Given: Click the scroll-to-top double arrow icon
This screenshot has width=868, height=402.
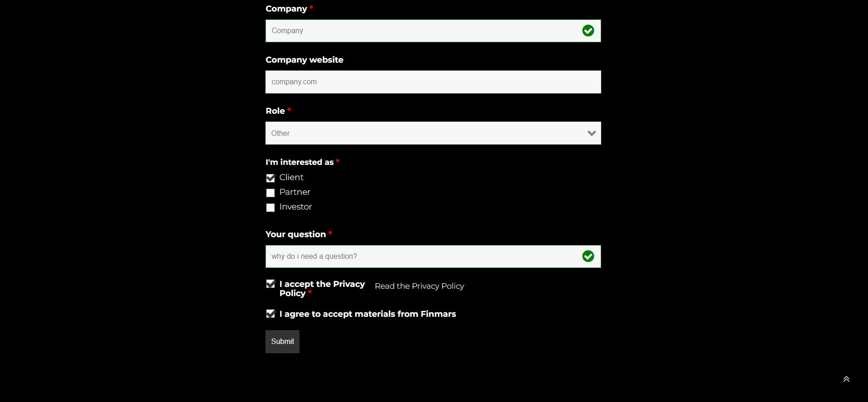Looking at the screenshot, I should (846, 379).
